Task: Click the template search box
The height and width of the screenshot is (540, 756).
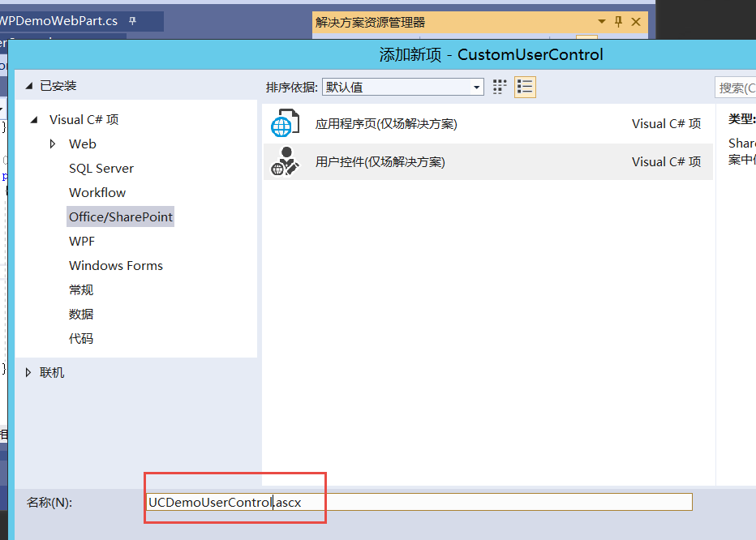Action: tap(735, 88)
